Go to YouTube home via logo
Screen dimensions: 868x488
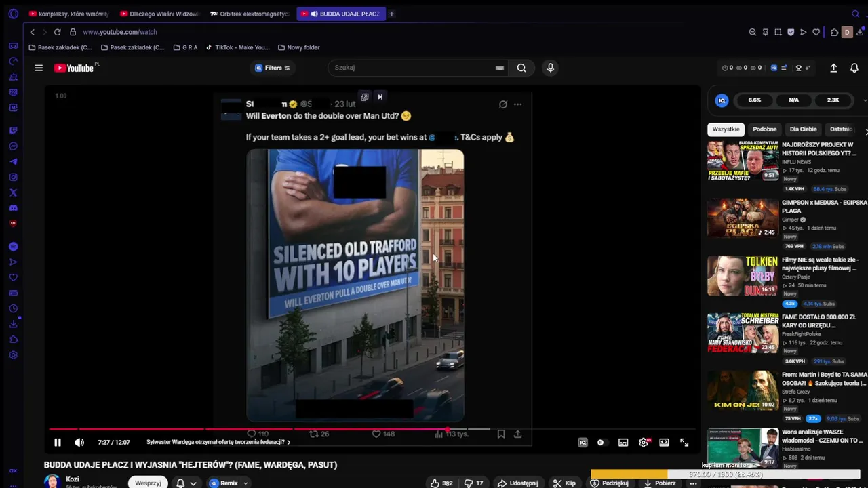tap(74, 68)
